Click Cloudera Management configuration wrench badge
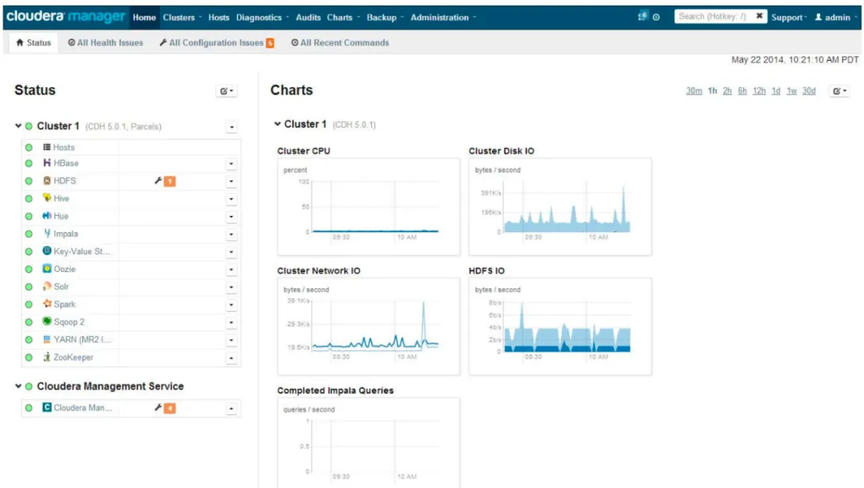Viewport: 864px width, 488px height. coord(165,408)
